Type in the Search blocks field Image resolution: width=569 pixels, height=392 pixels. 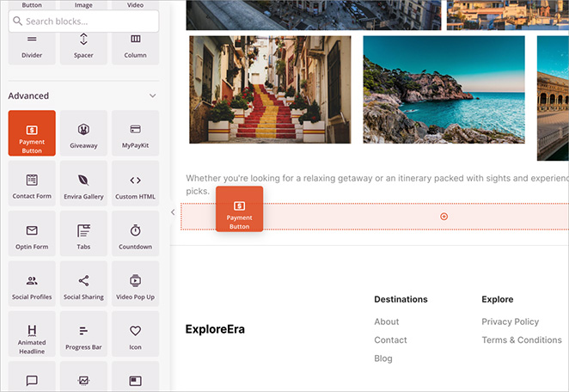[86, 21]
